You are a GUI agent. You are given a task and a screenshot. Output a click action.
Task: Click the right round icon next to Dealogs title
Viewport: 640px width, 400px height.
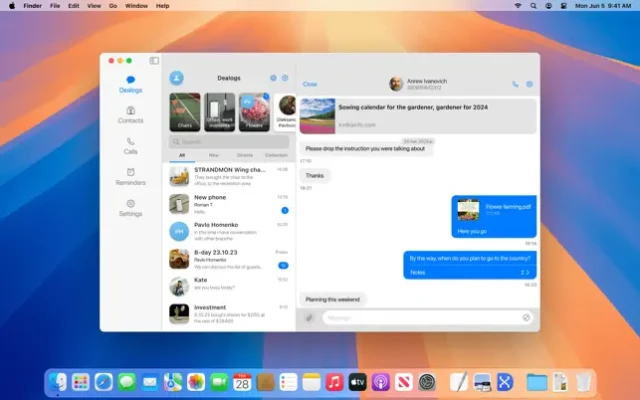coord(285,78)
